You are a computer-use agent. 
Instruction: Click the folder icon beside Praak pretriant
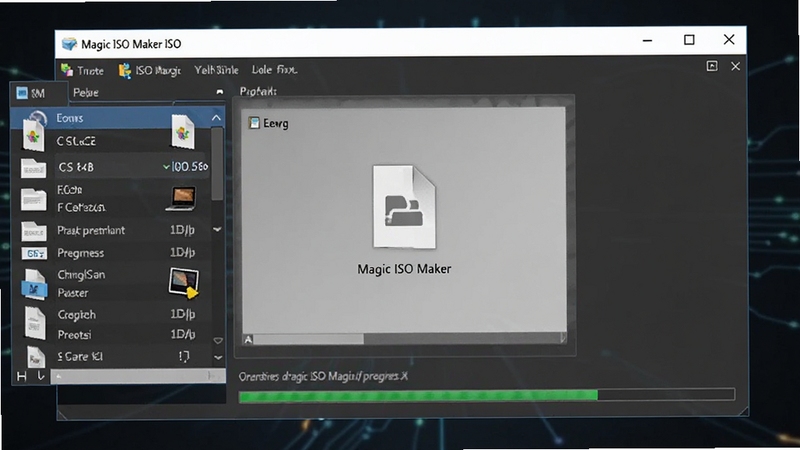pos(34,231)
